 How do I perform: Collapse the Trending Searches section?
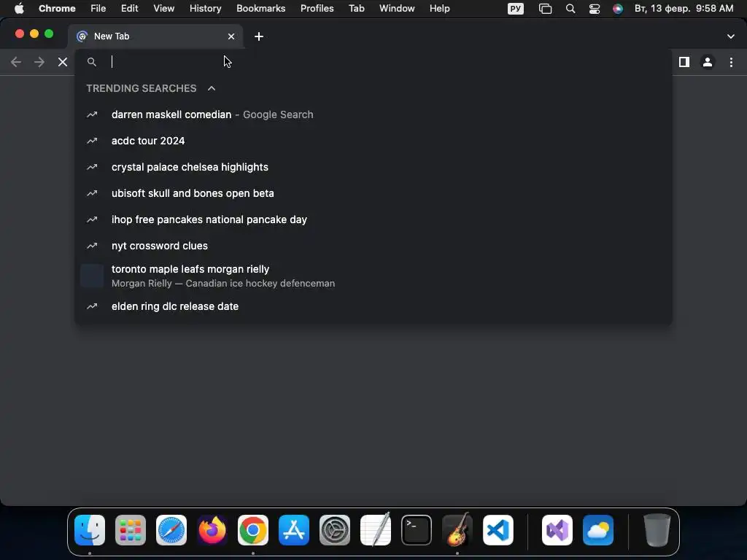[212, 88]
